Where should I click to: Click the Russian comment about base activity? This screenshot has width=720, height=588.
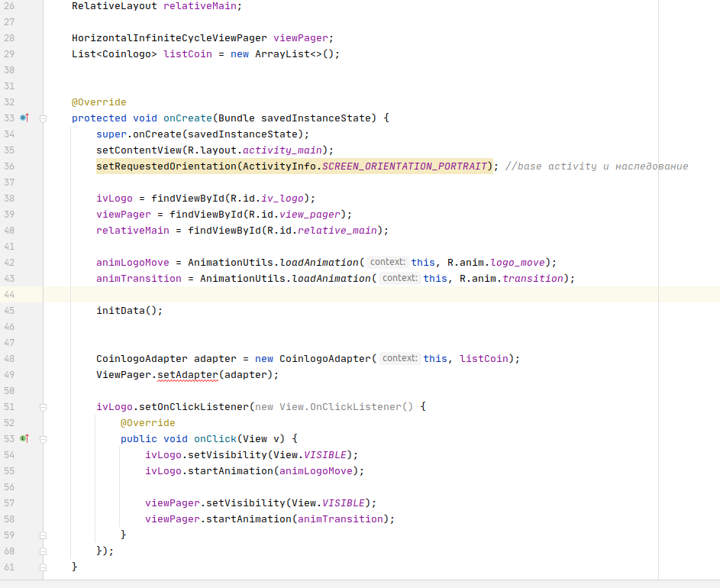click(596, 166)
